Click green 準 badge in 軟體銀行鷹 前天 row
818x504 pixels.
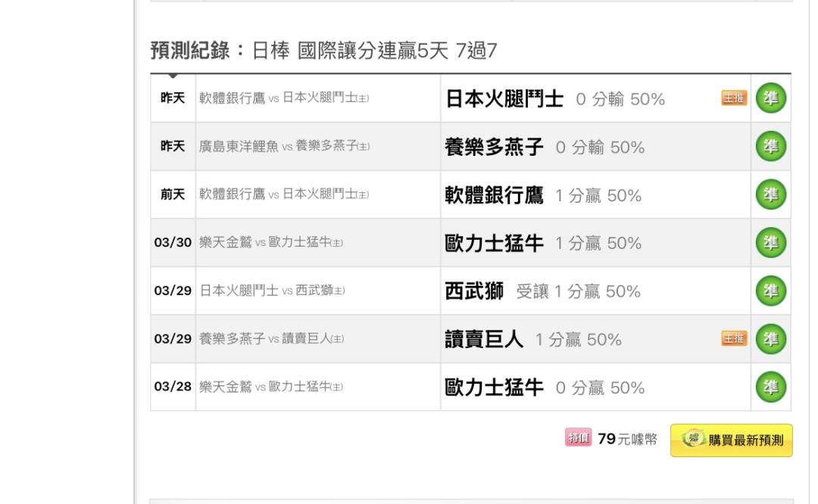click(770, 194)
